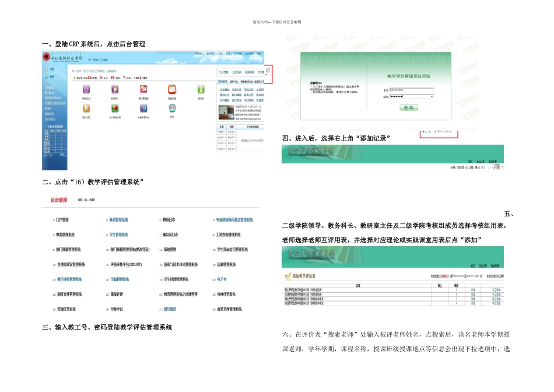
Task: Click the 添加教学评估表 heading text
Action: [x=304, y=276]
